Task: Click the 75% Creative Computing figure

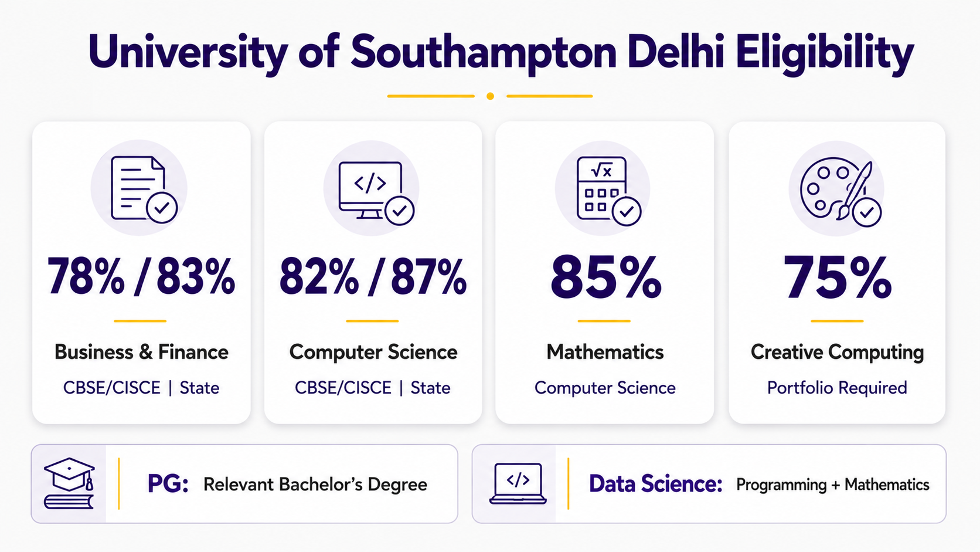Action: (838, 277)
